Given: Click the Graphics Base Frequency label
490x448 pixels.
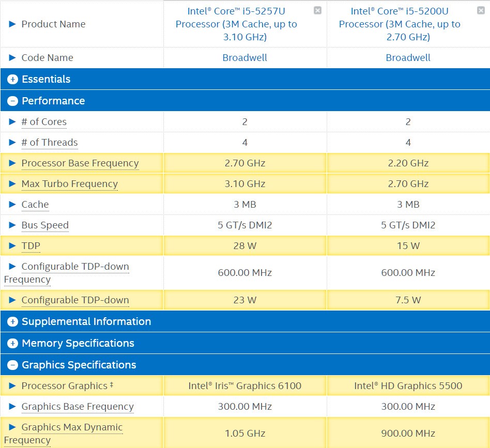Looking at the screenshot, I should click(78, 407).
